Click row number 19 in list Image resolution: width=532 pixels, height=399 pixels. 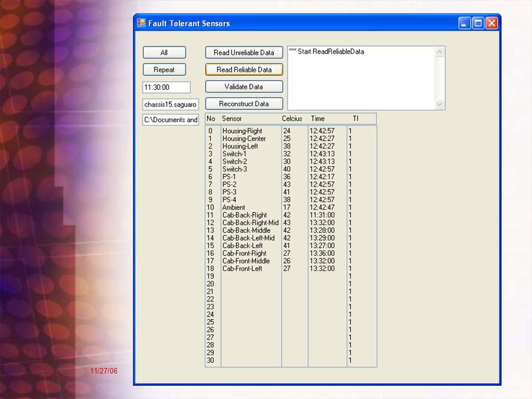coord(211,276)
